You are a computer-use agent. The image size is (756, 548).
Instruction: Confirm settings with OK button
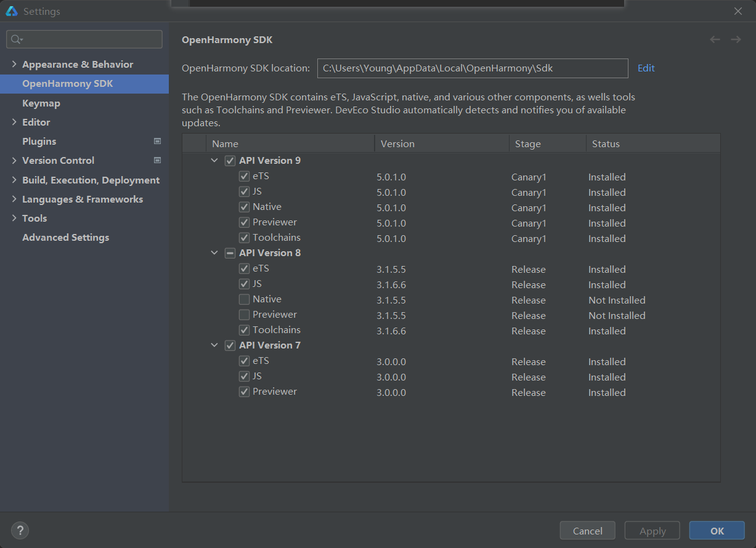[717, 531]
